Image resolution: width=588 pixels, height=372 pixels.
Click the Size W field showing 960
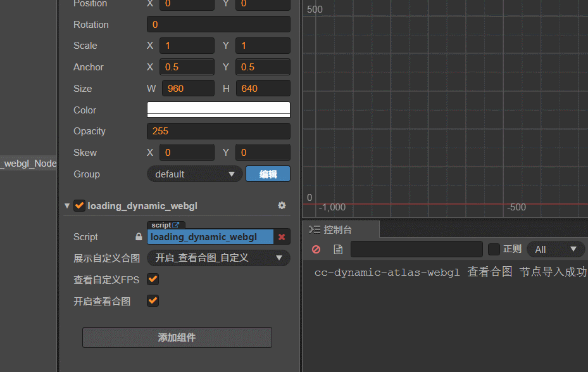point(188,88)
